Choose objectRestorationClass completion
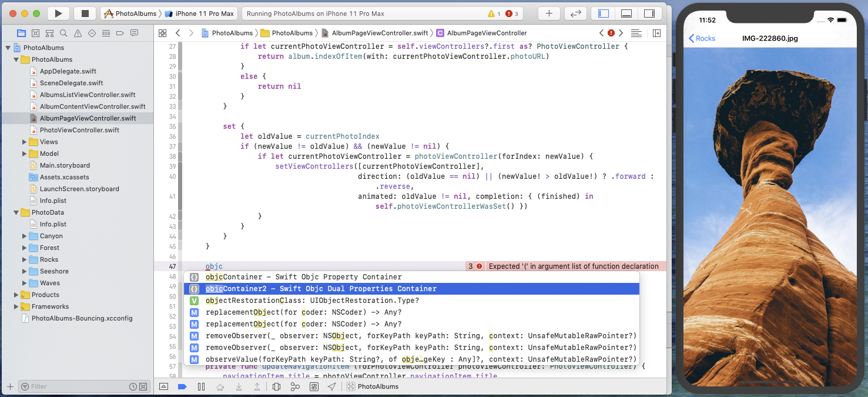Image resolution: width=868 pixels, height=397 pixels. 411,301
